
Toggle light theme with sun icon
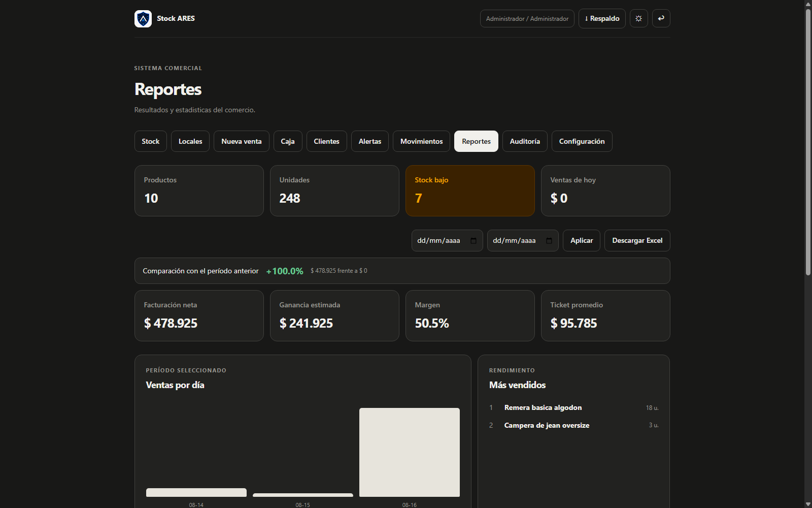click(x=639, y=18)
